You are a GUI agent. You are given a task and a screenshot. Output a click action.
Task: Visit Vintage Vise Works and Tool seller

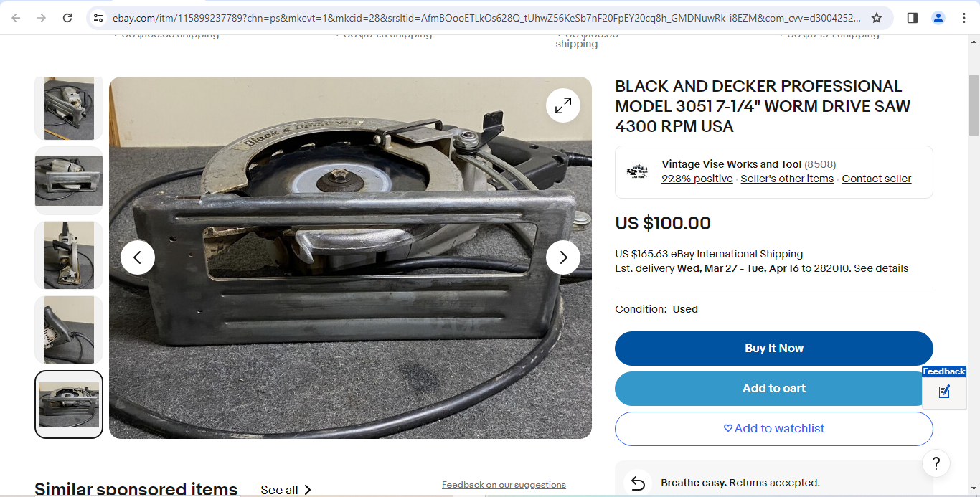point(731,164)
